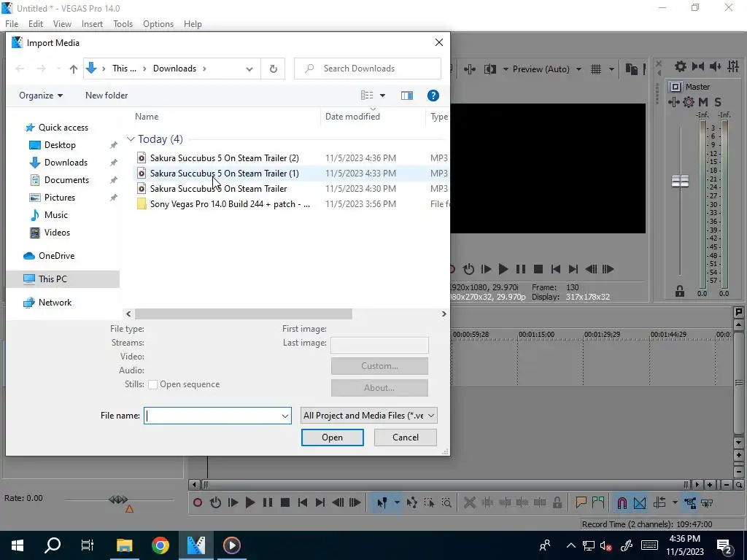Click the file list horizontal scrollbar
Image resolution: width=747 pixels, height=560 pixels.
point(244,314)
